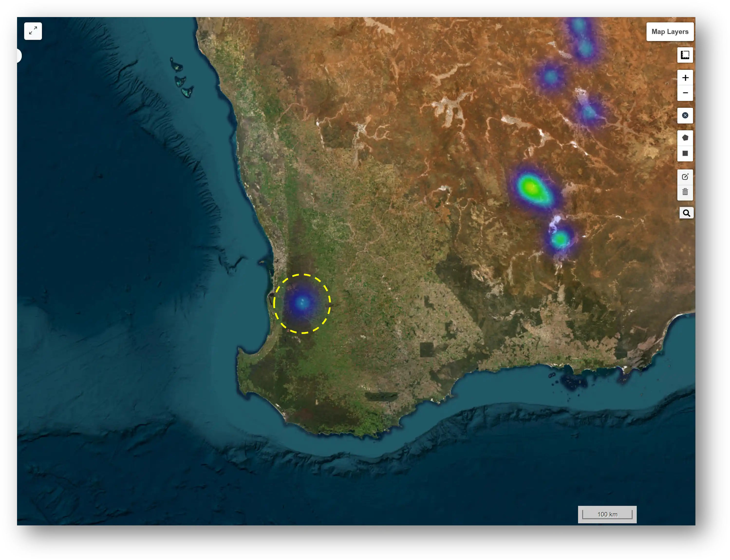Click the edit layers pencil icon

(685, 177)
